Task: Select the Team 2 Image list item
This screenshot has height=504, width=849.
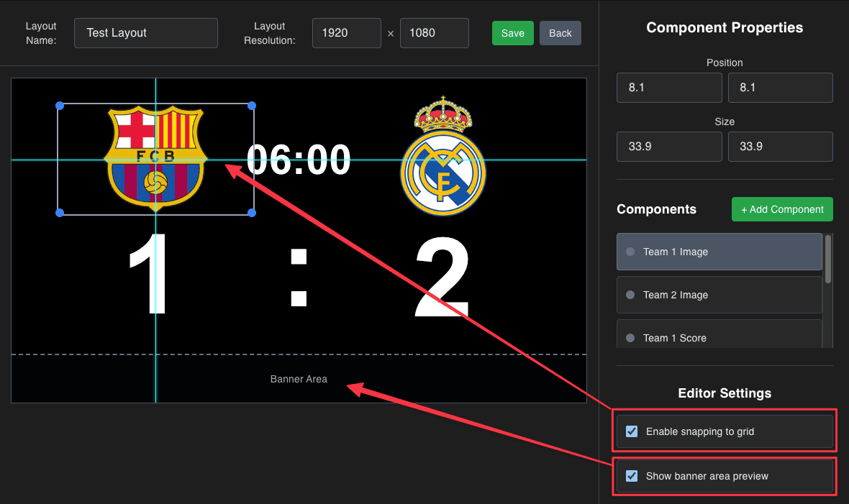Action: 719,295
